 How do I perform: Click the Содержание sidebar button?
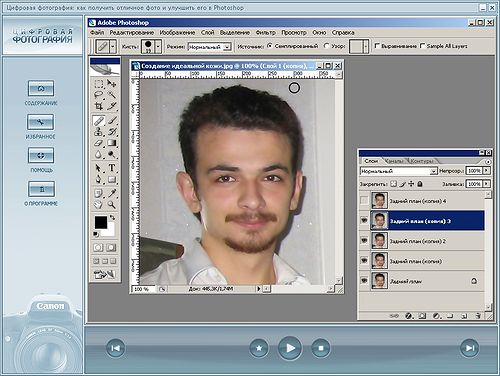pyautogui.click(x=41, y=89)
